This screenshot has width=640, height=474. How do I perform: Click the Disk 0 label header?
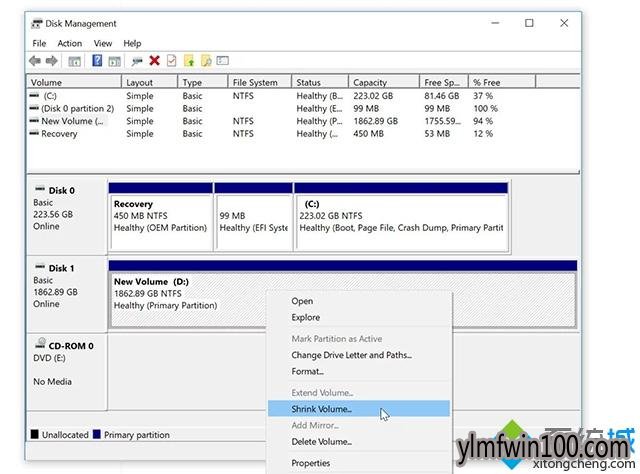click(x=62, y=190)
